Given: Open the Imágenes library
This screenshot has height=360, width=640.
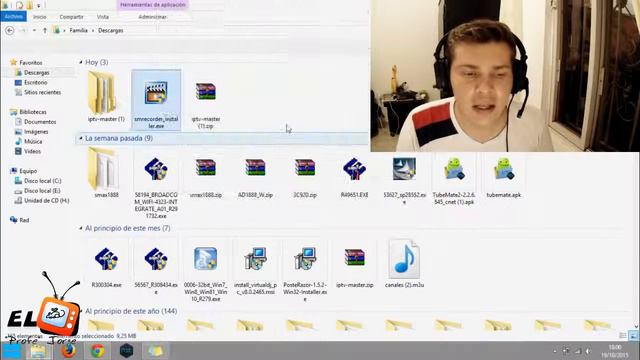Looking at the screenshot, I should tap(36, 132).
